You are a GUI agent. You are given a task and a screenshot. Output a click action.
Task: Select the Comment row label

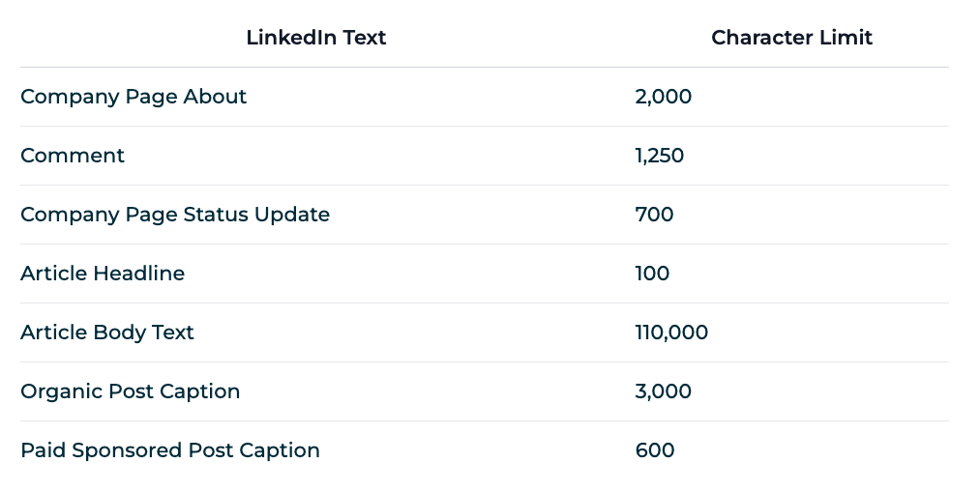73,156
